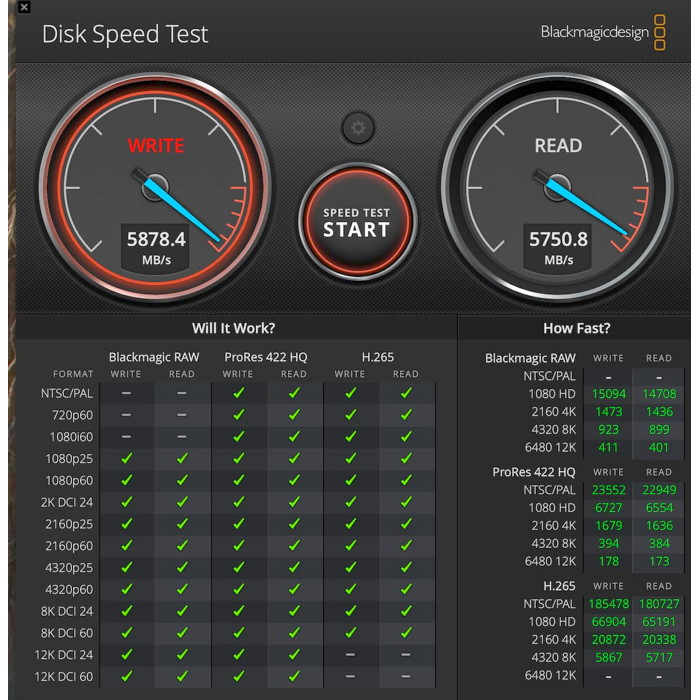This screenshot has height=700, width=700.
Task: Click H.265 write dash for 12K DCI 60
Action: [x=350, y=677]
